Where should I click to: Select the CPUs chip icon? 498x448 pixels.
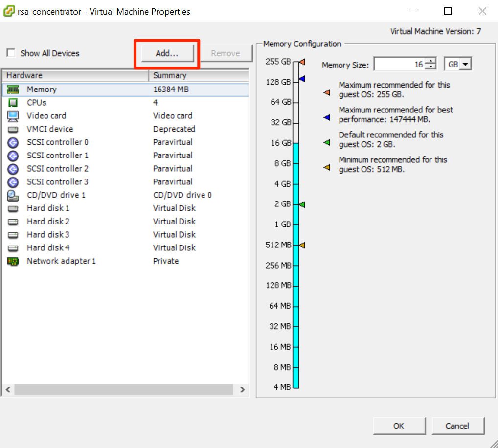(x=13, y=103)
